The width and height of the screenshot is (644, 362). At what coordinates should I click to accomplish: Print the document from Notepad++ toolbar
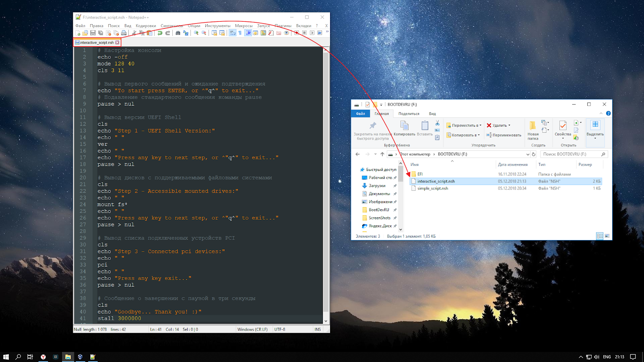[x=124, y=33]
